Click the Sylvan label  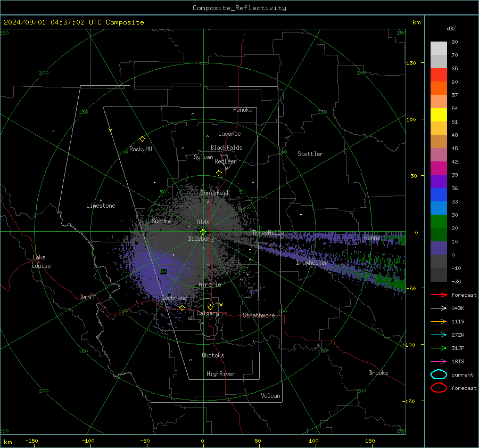click(x=203, y=157)
